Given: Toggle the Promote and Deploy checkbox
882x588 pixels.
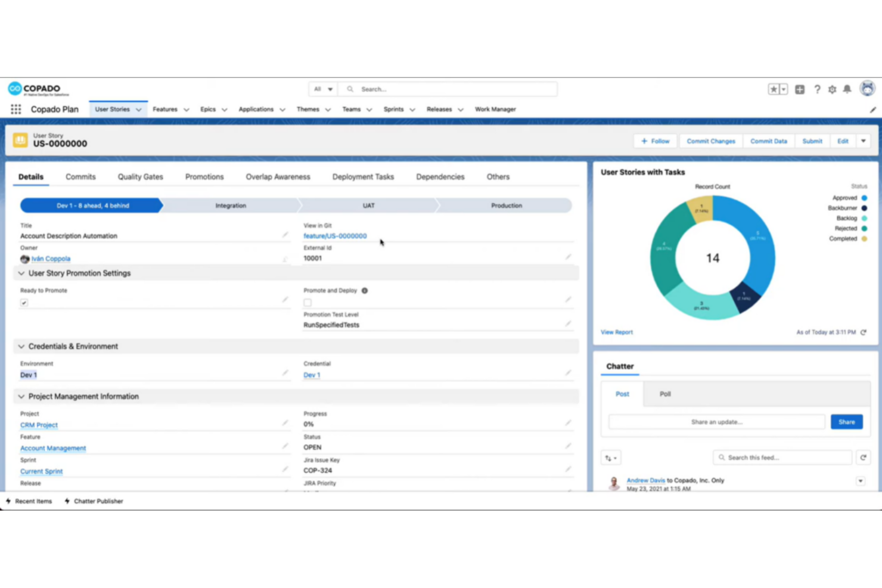Looking at the screenshot, I should tap(308, 303).
